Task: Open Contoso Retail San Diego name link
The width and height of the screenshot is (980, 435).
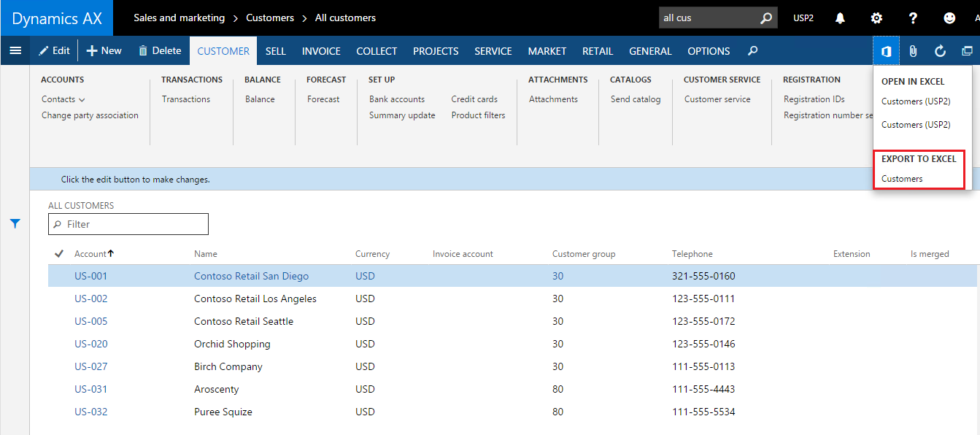Action: [x=251, y=276]
